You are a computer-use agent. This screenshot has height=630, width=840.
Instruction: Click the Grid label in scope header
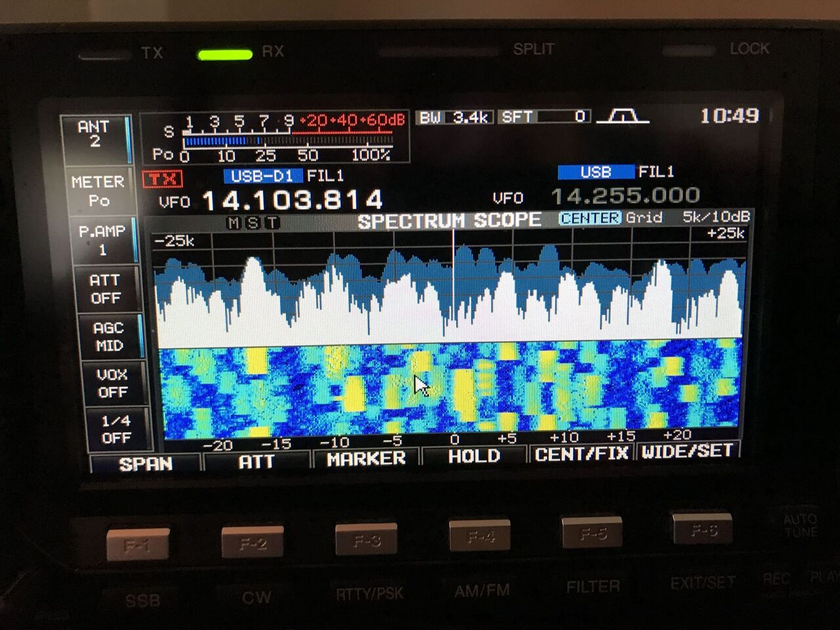point(644,217)
